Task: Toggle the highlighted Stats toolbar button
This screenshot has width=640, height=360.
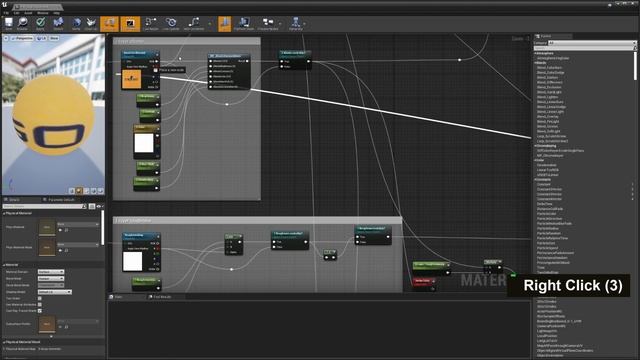Action: tap(224, 23)
